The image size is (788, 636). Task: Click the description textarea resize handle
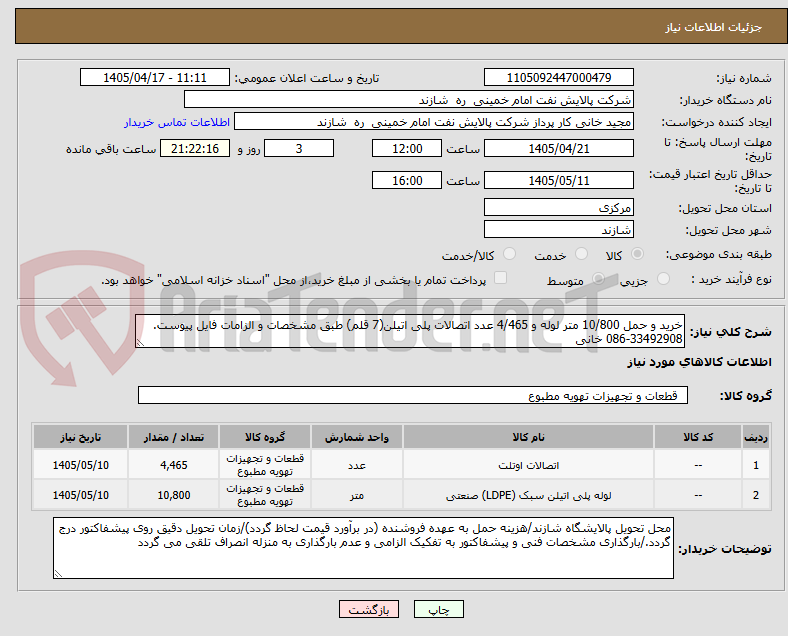tap(140, 343)
